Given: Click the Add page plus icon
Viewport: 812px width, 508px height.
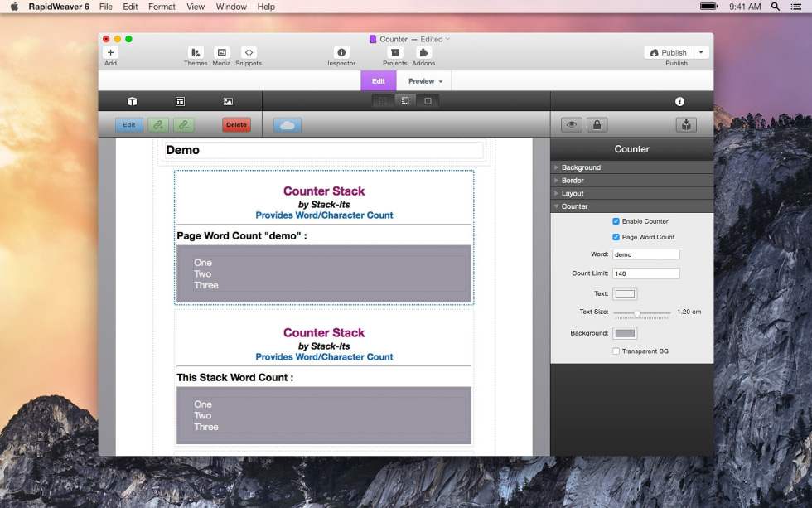Looking at the screenshot, I should [x=110, y=52].
